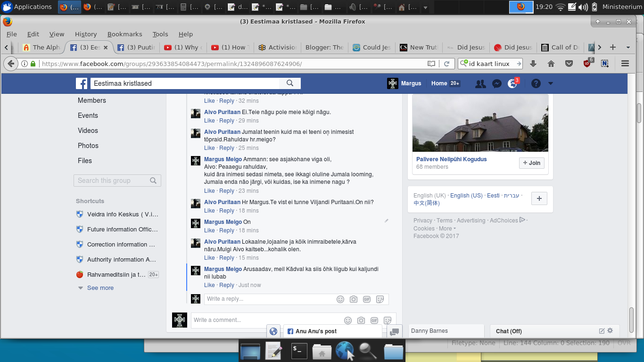
Task: Click Home link in Facebook bar
Action: (x=439, y=83)
